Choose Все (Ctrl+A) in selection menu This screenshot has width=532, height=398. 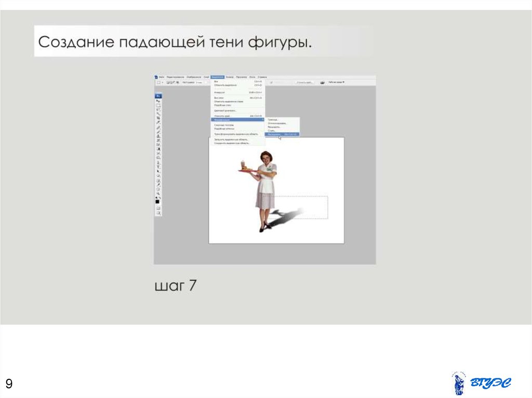(x=238, y=81)
